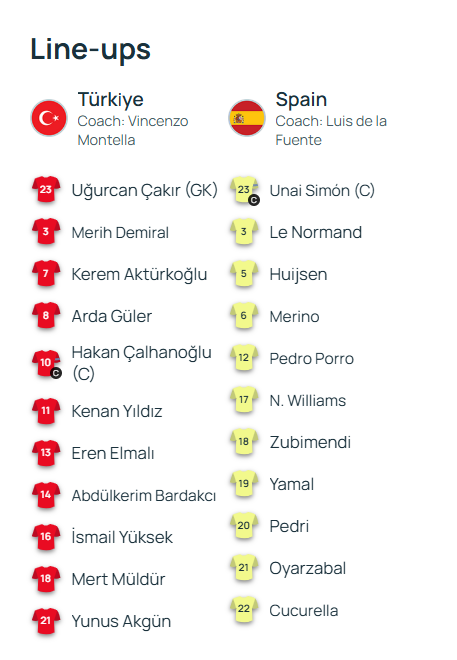Screen dimensions: 457x660
Task: Click the Spain flag icon
Action: (247, 118)
